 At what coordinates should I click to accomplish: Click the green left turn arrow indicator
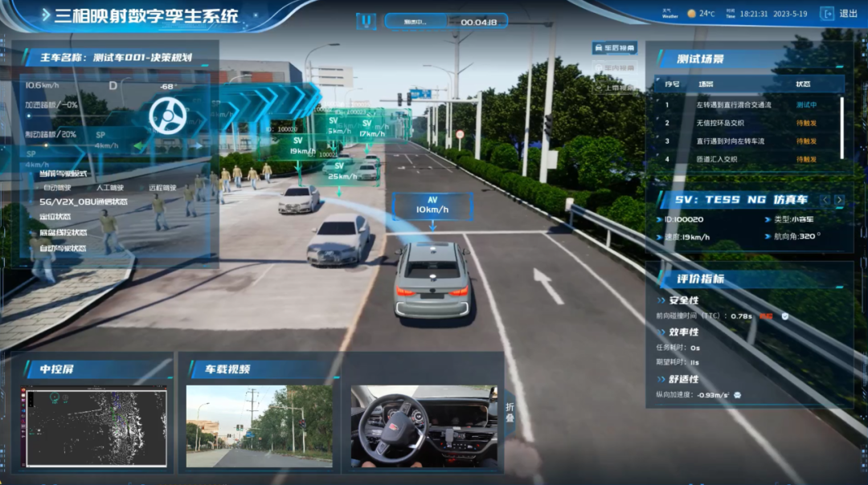pos(139,145)
